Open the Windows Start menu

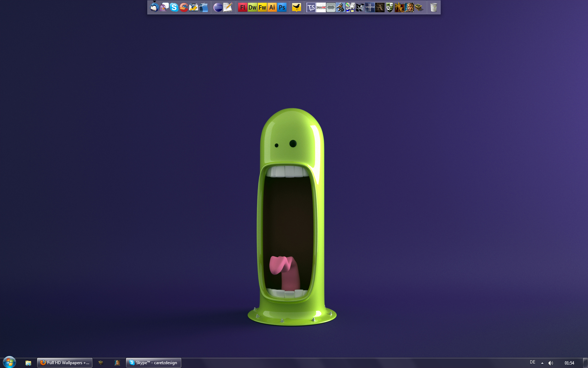click(9, 362)
